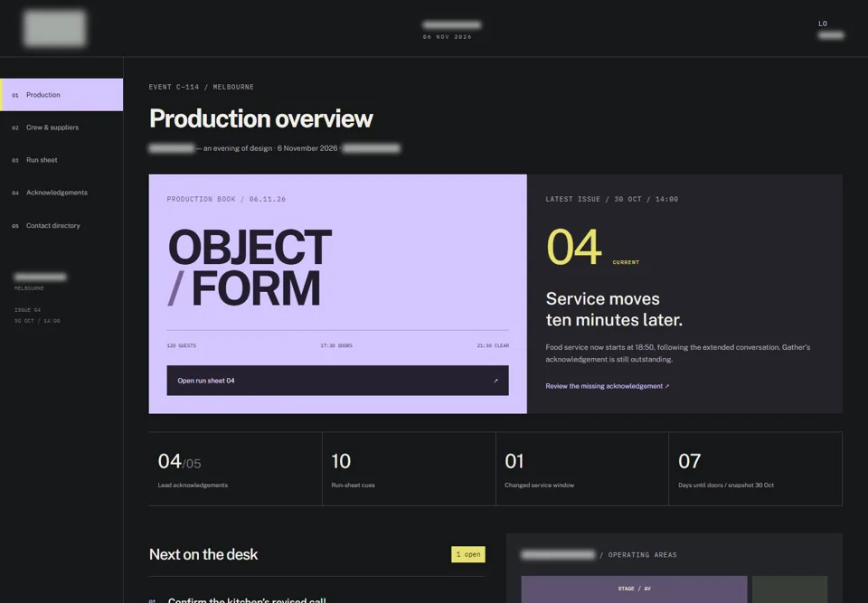Open the Run sheet page

click(x=61, y=160)
